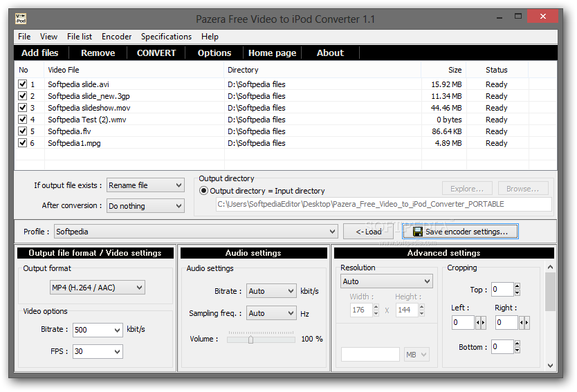Sort by Status column header
Screen dimensions: 577x392
point(497,70)
